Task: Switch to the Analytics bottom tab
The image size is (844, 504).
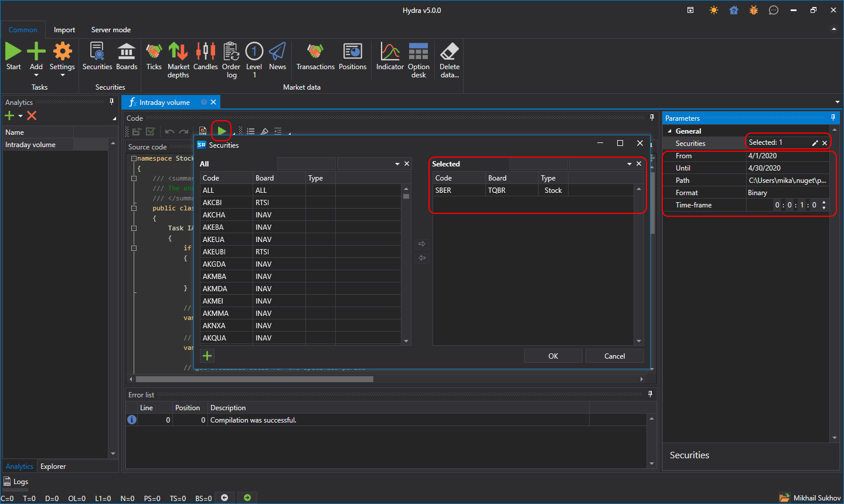Action: [19, 466]
